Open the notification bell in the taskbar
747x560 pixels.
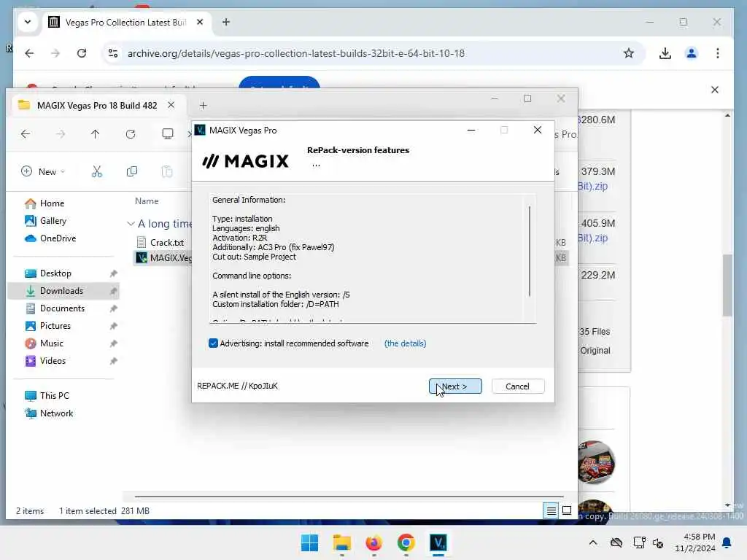coord(727,542)
